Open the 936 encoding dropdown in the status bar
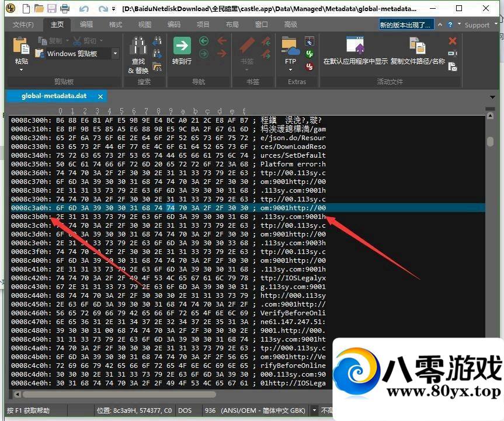 click(x=314, y=410)
